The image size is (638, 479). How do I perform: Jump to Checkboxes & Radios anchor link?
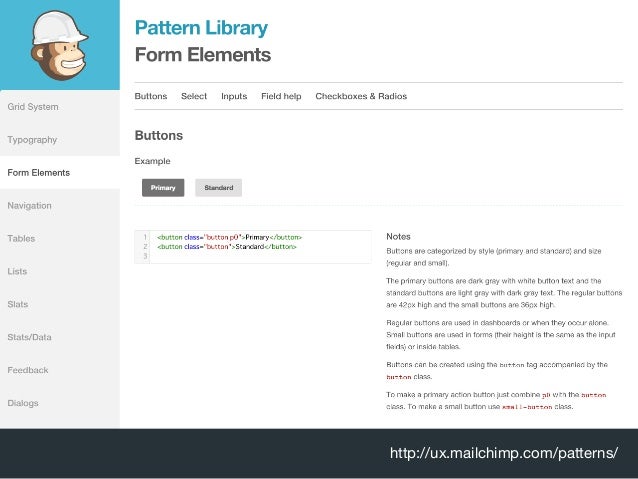[361, 96]
